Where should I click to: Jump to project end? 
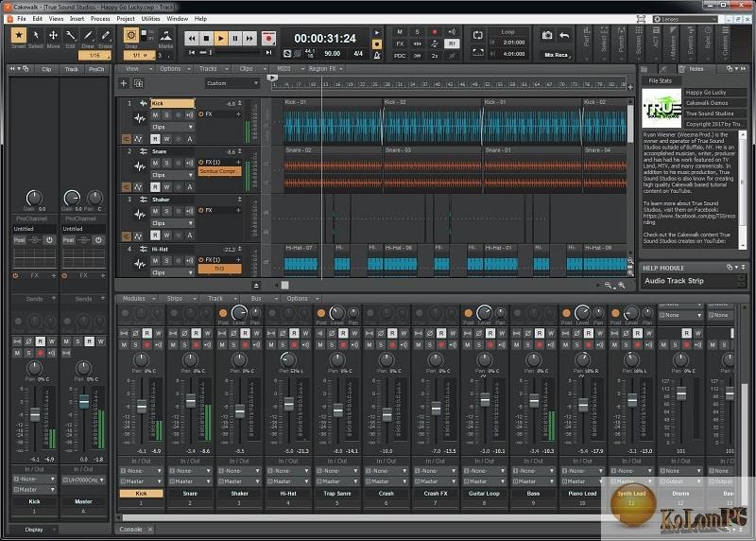pos(269,52)
